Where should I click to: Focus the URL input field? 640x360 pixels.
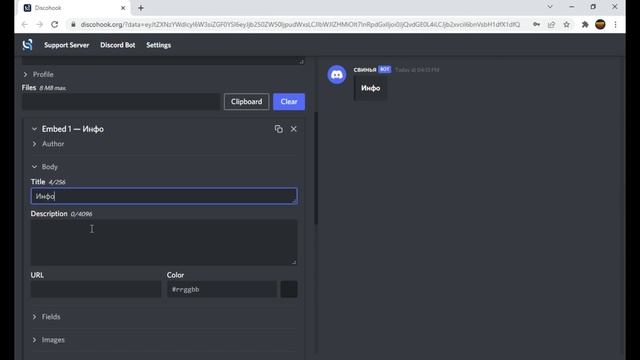96,289
